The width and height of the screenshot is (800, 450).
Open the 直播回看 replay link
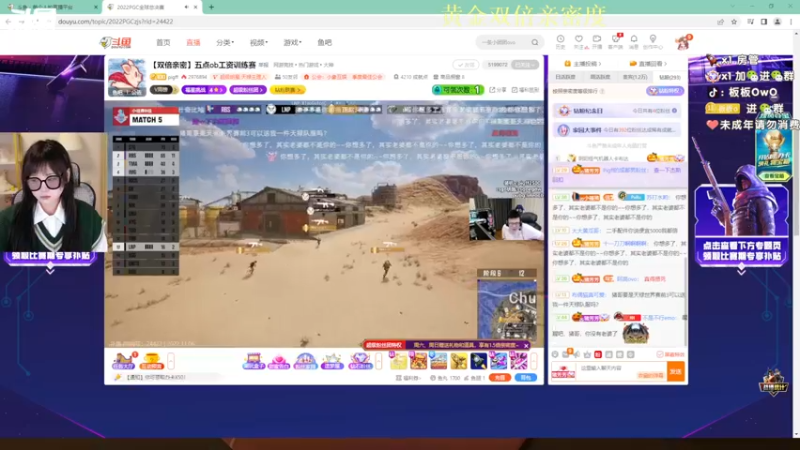click(x=648, y=64)
